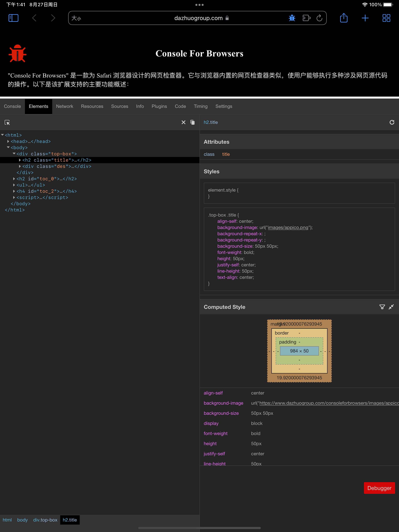Expand the ul node
The image size is (399, 532).
(x=14, y=185)
